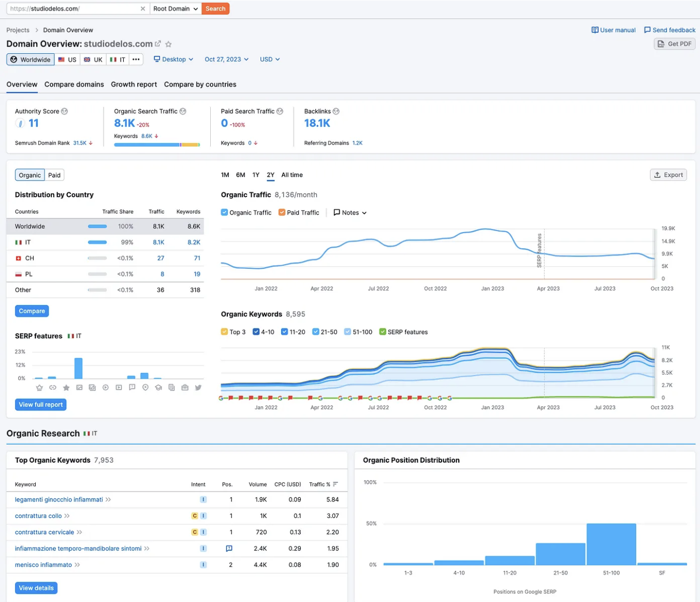Click View full report button
Viewport: 700px width, 602px height.
[40, 405]
